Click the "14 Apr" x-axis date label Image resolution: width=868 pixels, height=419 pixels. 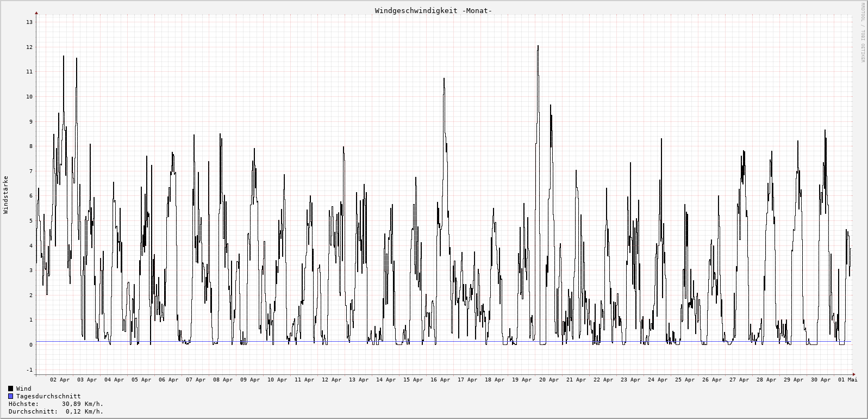point(386,380)
